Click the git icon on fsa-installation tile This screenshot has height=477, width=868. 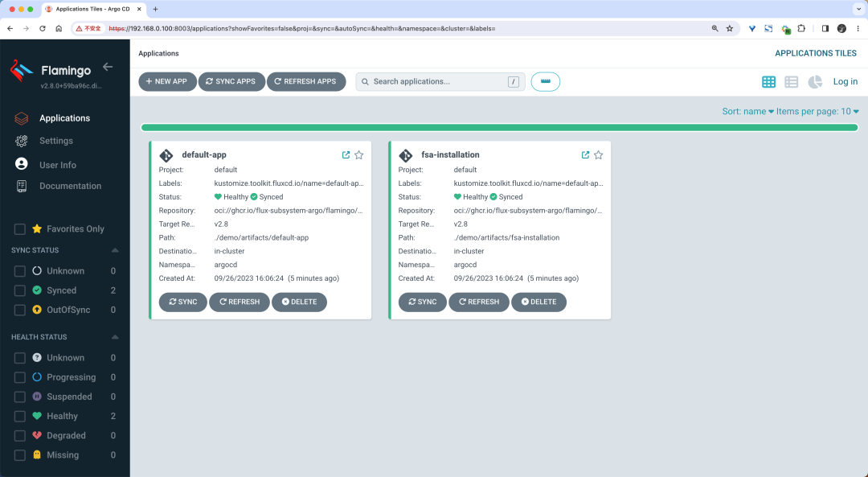click(406, 156)
